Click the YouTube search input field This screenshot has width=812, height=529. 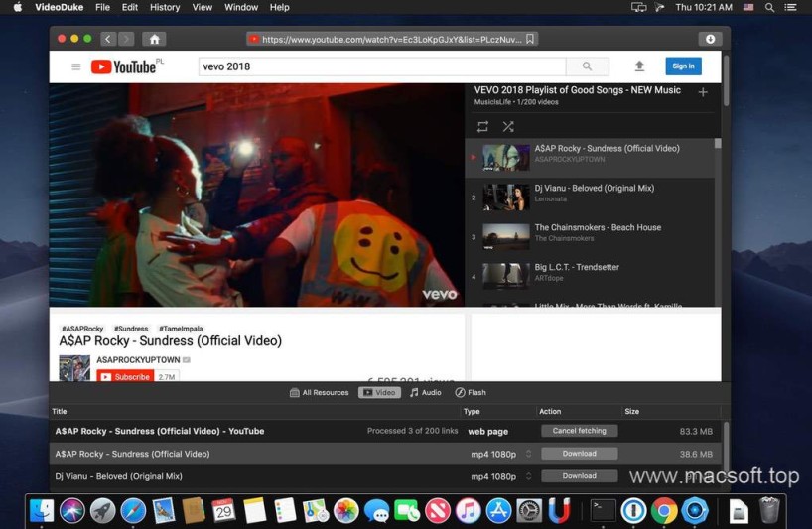(x=381, y=66)
